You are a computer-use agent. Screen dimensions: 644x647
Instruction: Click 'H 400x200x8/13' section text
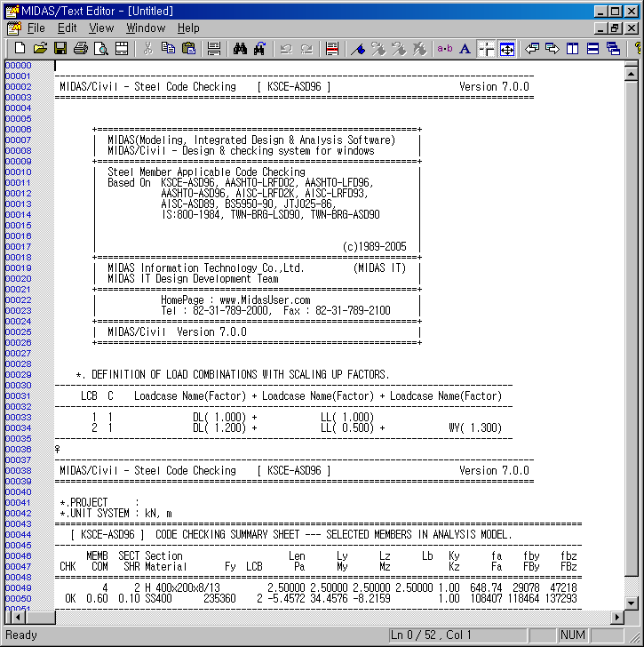(183, 587)
